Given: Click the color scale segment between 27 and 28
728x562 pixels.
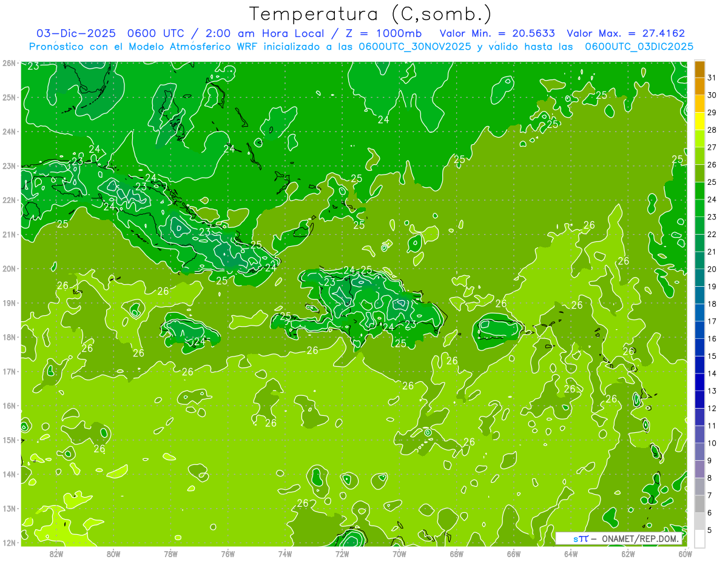Looking at the screenshot, I should (699, 138).
